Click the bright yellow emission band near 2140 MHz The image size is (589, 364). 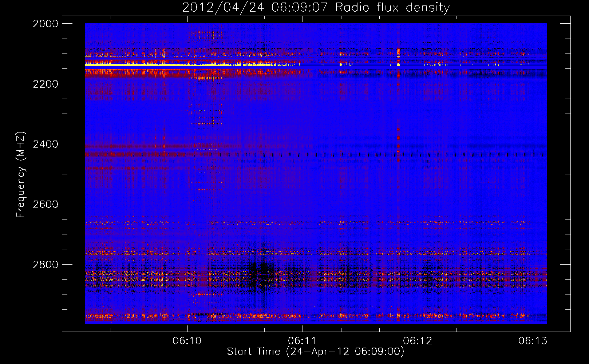click(x=193, y=65)
